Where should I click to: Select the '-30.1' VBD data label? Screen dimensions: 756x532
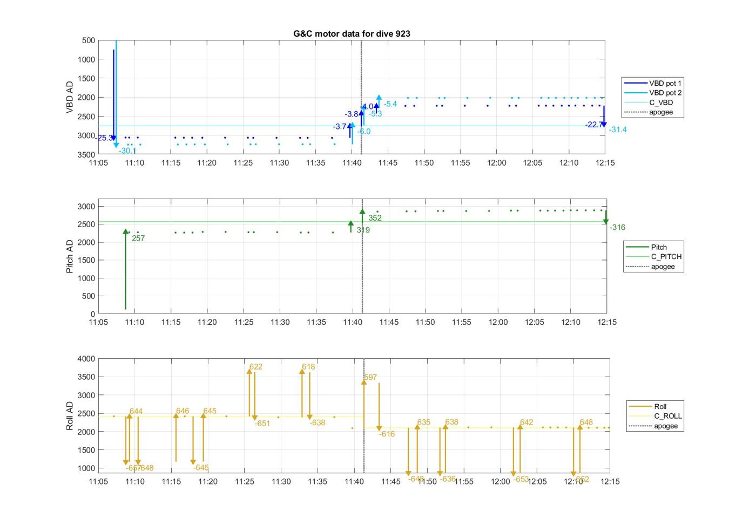pos(127,151)
